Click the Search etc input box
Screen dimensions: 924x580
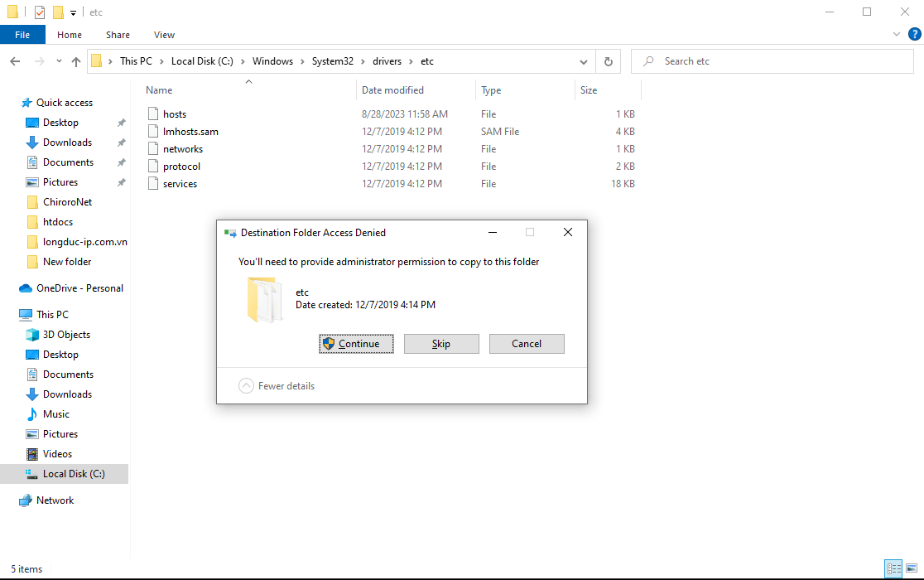click(x=778, y=61)
